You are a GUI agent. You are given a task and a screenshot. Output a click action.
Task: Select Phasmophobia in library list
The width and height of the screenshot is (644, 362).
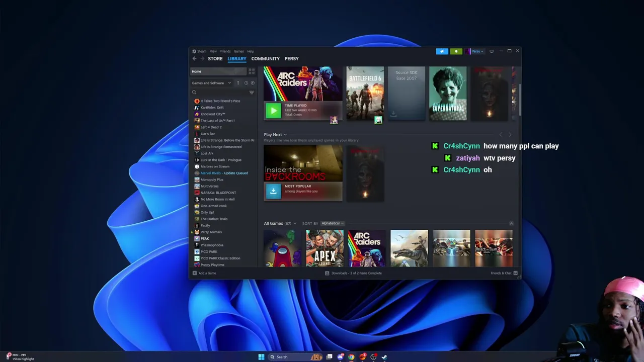[212, 245]
